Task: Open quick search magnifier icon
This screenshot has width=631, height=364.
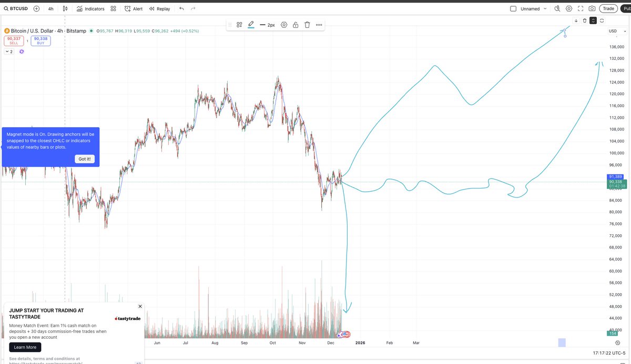Action: pos(557,8)
